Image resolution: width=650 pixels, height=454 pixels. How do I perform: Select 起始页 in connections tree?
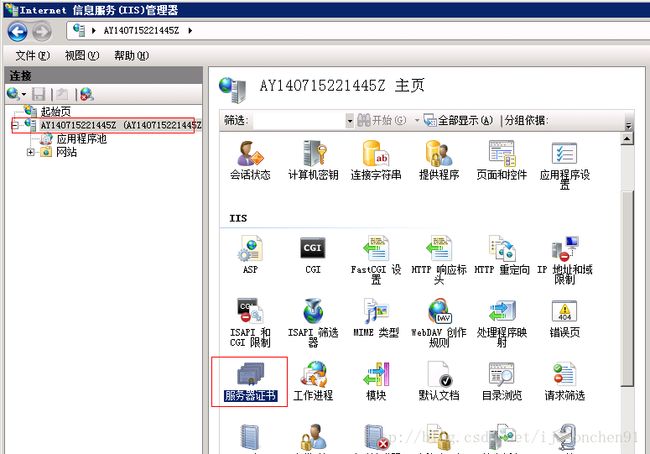point(56,111)
